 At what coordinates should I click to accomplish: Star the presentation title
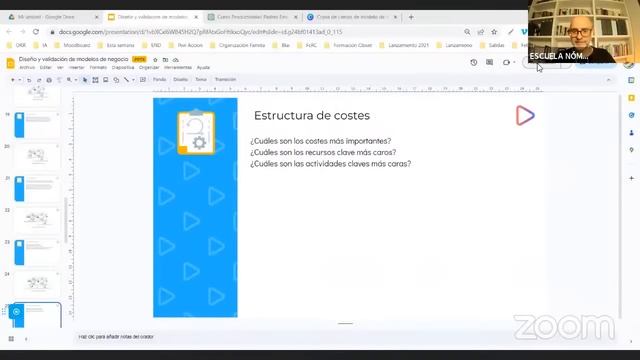pyautogui.click(x=155, y=60)
